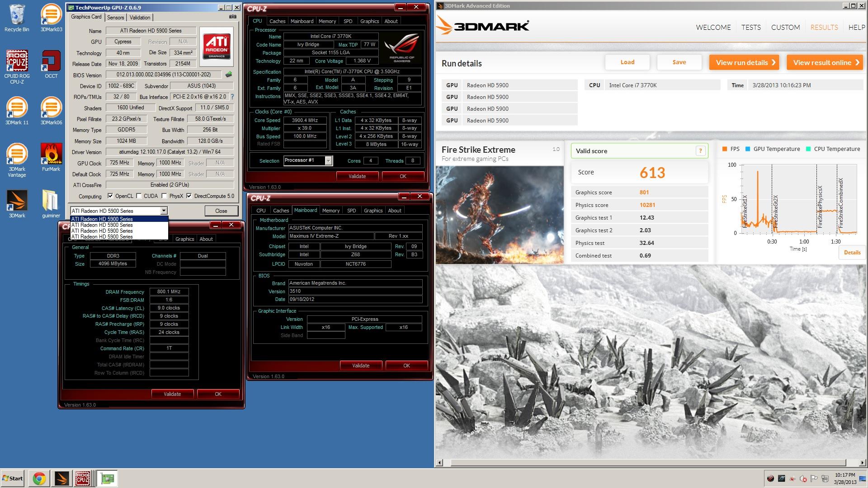
Task: Click the BIOS save chip icon in GPU-Z
Action: 229,75
